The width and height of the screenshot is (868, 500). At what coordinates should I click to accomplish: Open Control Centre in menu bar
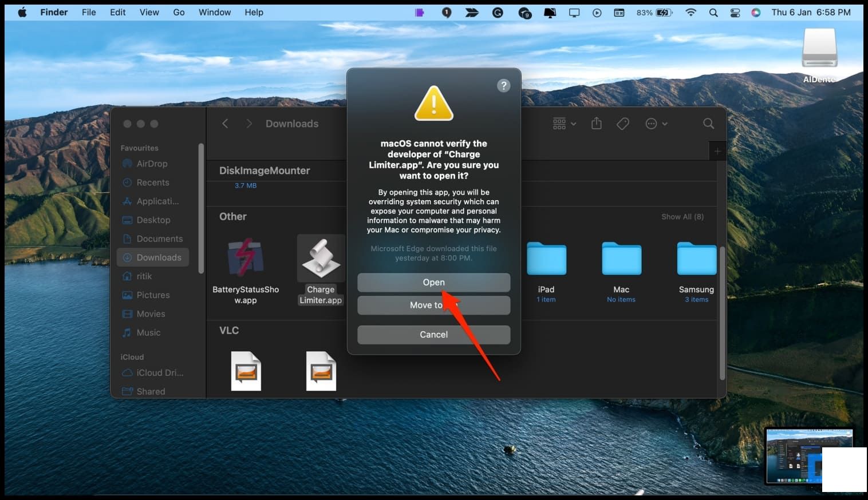pos(735,12)
